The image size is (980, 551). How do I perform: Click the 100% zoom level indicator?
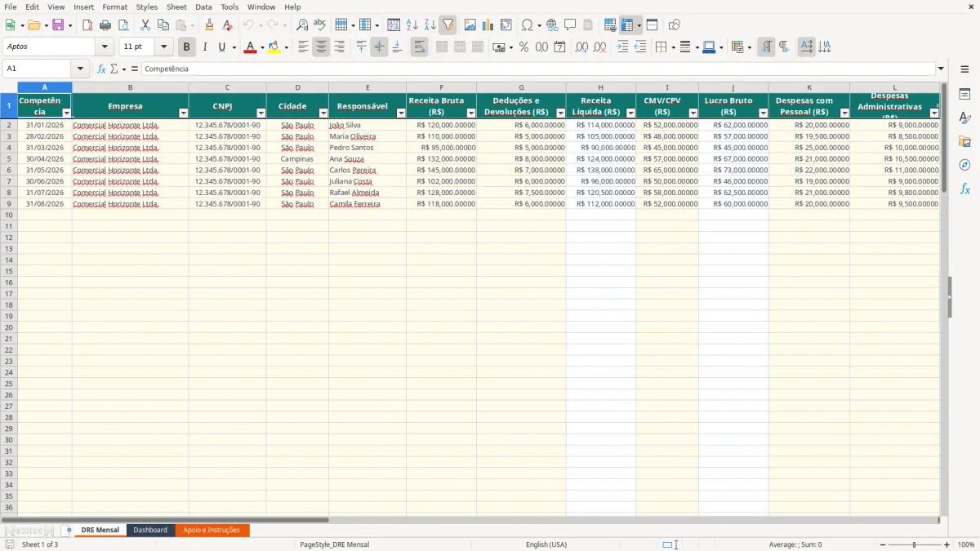coord(966,544)
